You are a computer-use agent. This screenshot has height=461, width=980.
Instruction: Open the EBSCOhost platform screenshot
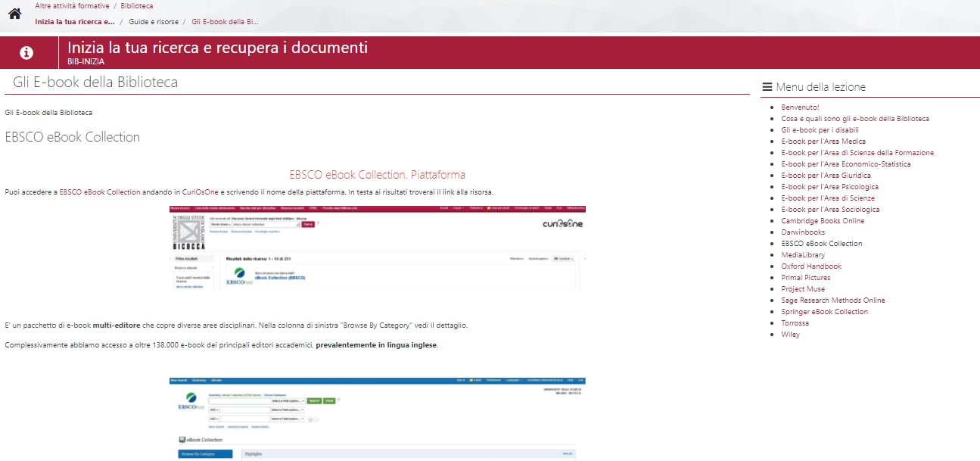(x=377, y=419)
